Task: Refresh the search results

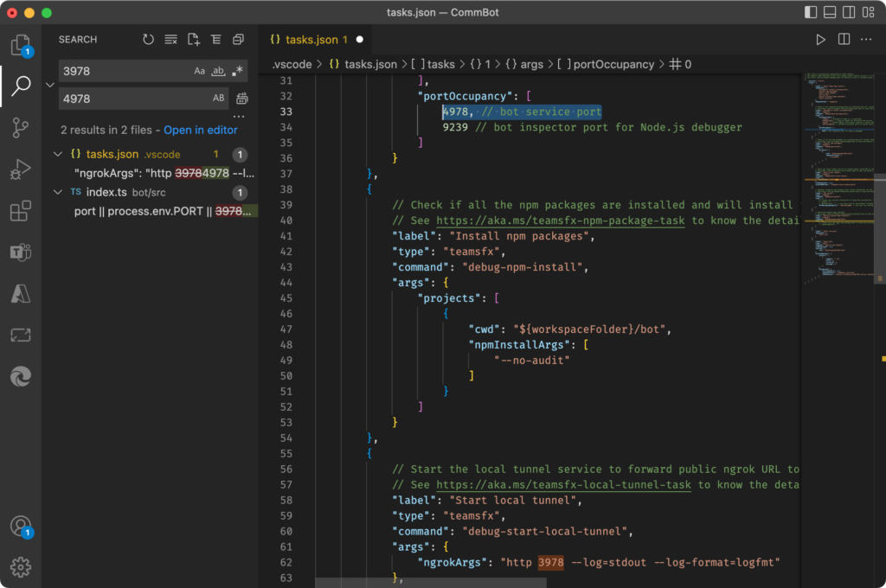Action: tap(148, 39)
